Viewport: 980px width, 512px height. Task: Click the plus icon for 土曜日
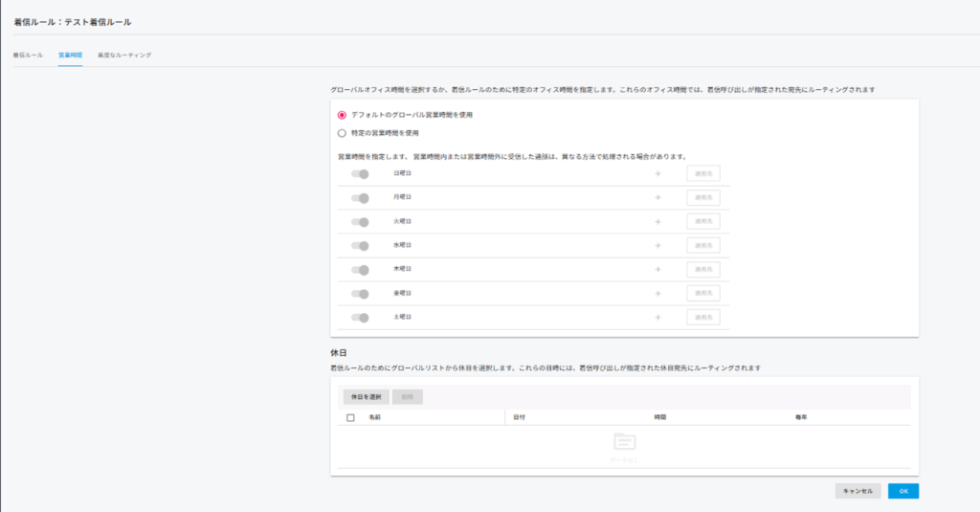click(657, 318)
